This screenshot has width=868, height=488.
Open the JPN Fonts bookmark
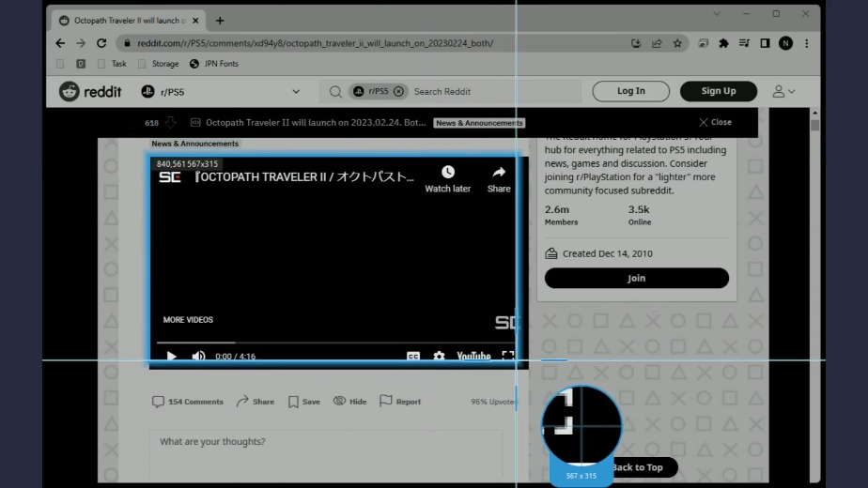tap(214, 64)
